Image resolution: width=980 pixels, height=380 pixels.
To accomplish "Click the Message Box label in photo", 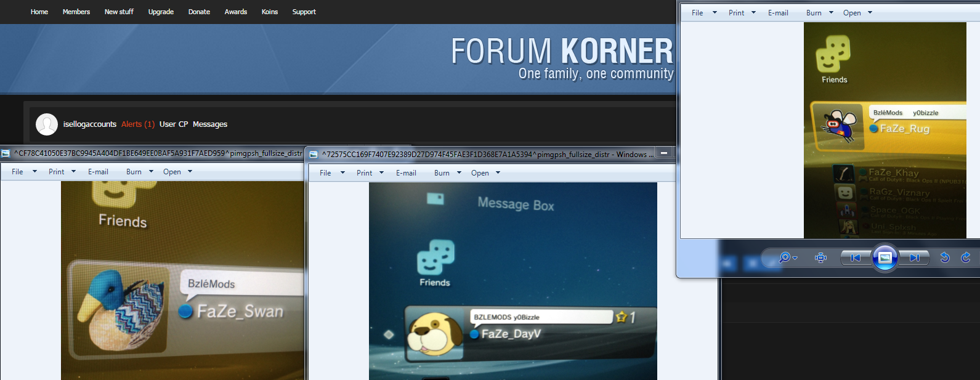I will click(516, 204).
